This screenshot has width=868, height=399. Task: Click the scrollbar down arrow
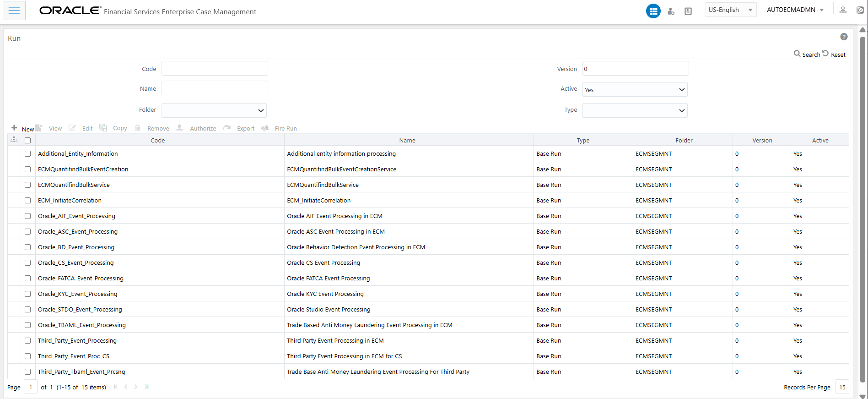click(863, 396)
